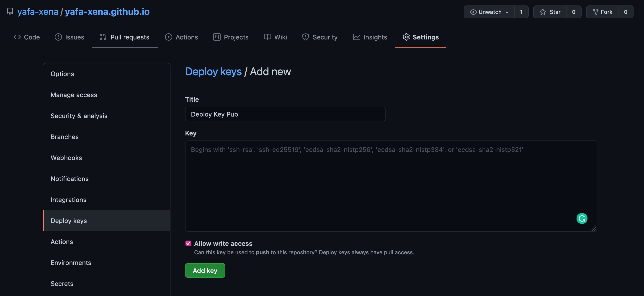644x296 pixels.
Task: Fork this repository
Action: click(x=602, y=12)
